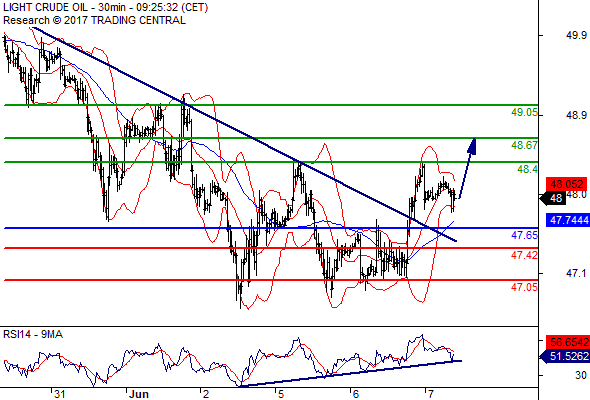Select the Jun date marker on the axis
This screenshot has height=400, width=590.
(138, 394)
